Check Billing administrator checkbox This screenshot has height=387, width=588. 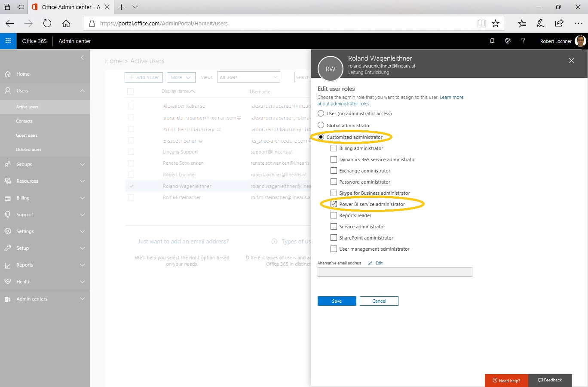[334, 148]
